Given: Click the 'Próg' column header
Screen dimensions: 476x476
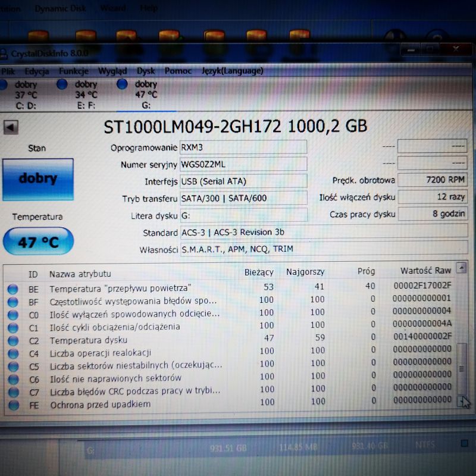Looking at the screenshot, I should click(x=366, y=271).
